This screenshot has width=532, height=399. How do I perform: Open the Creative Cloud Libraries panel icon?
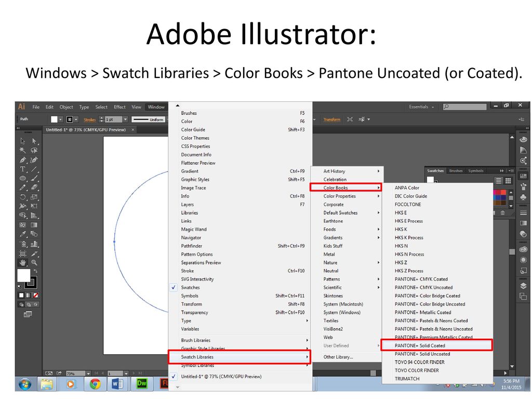tap(523, 250)
